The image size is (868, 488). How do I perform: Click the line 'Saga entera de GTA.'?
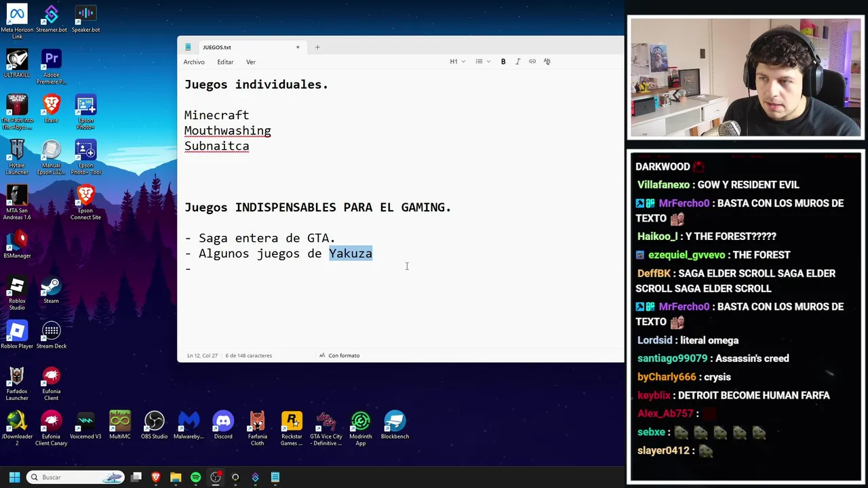[267, 238]
